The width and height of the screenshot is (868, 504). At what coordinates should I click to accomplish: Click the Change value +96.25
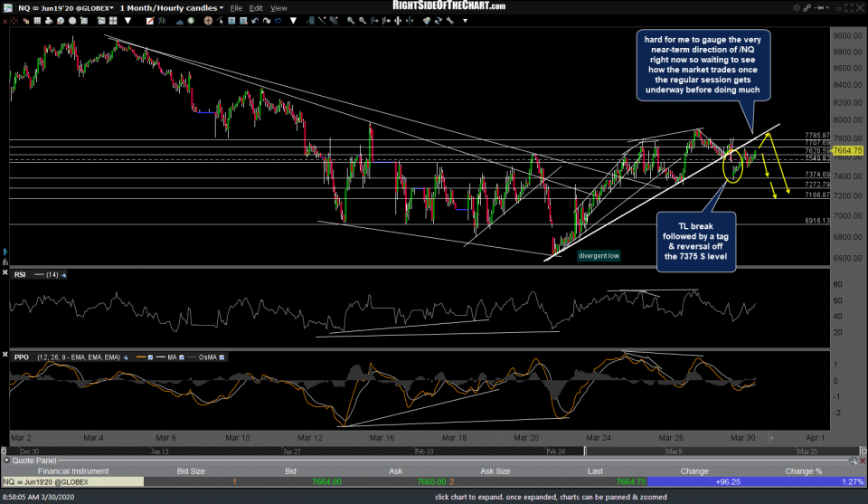pos(728,482)
